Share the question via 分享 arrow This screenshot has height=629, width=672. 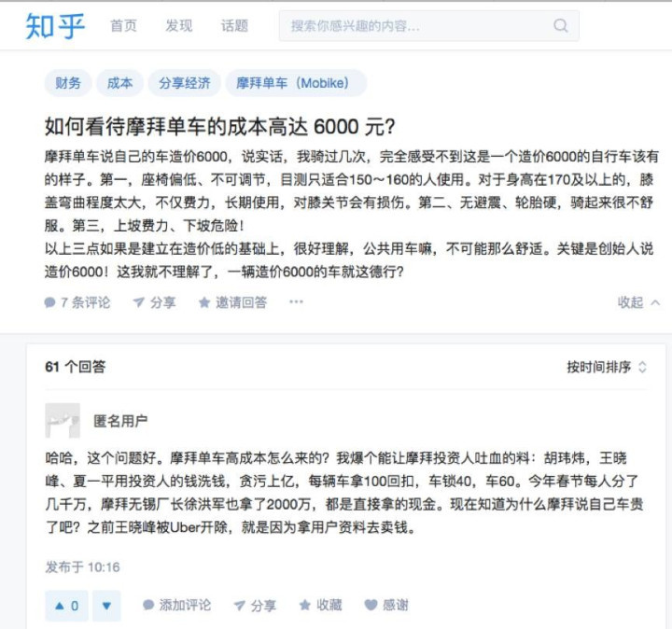(x=138, y=302)
